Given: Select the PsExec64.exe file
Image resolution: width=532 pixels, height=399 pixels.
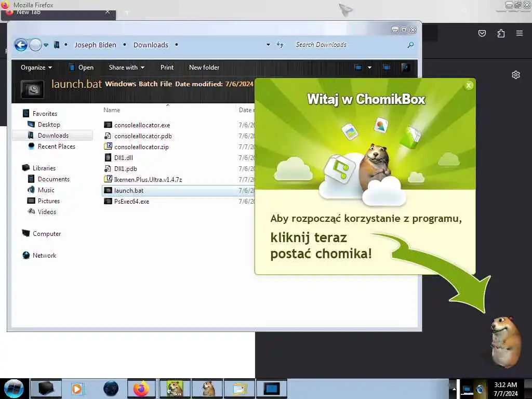Looking at the screenshot, I should coord(131,202).
